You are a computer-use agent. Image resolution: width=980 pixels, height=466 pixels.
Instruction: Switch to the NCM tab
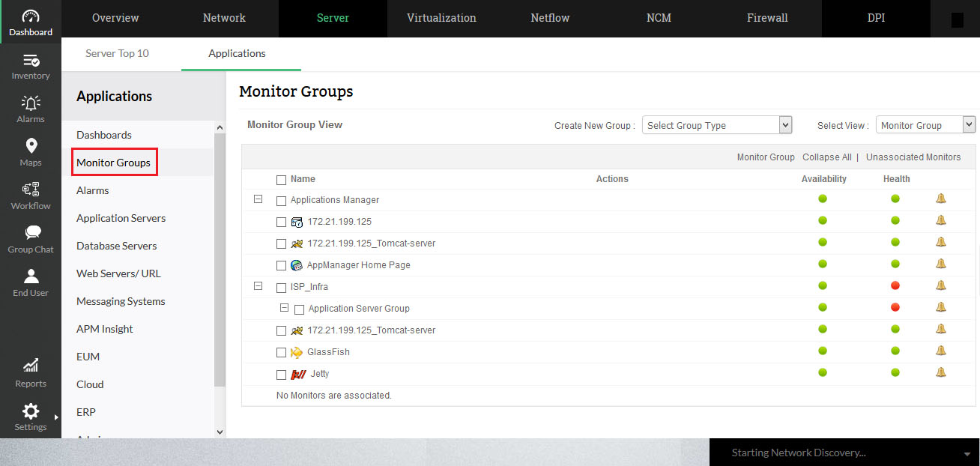[659, 18]
